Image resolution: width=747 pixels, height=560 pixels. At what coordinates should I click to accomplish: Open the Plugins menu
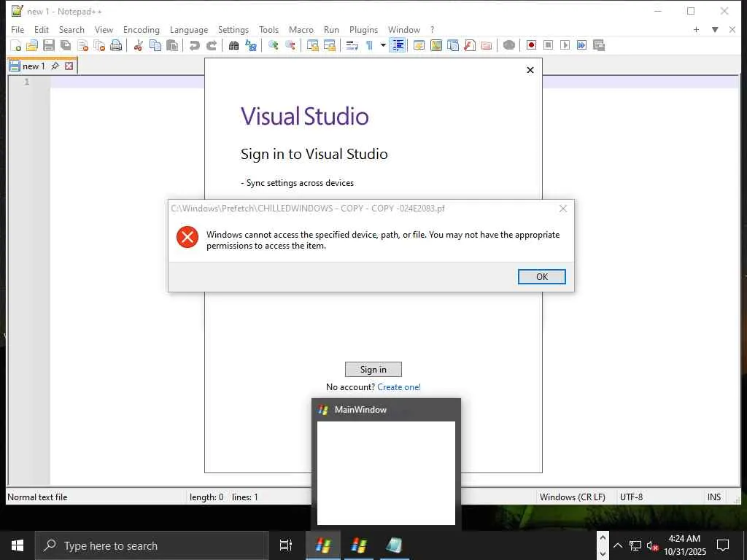363,29
